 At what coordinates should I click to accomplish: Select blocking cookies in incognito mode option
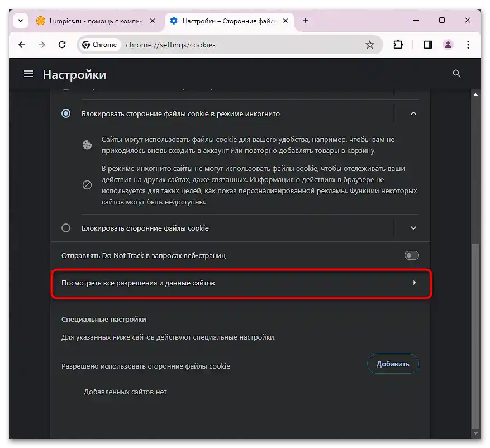point(66,113)
